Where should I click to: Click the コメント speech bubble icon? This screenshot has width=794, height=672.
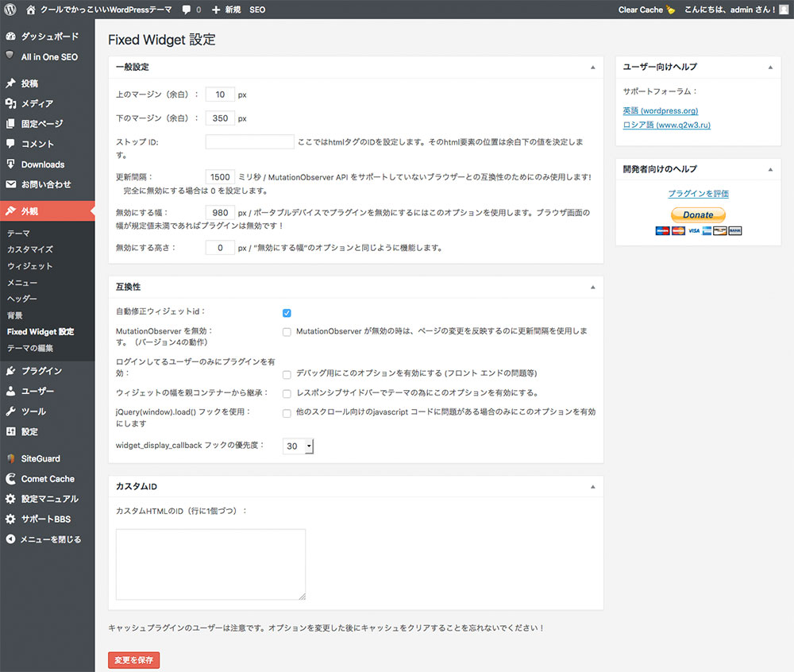point(10,143)
